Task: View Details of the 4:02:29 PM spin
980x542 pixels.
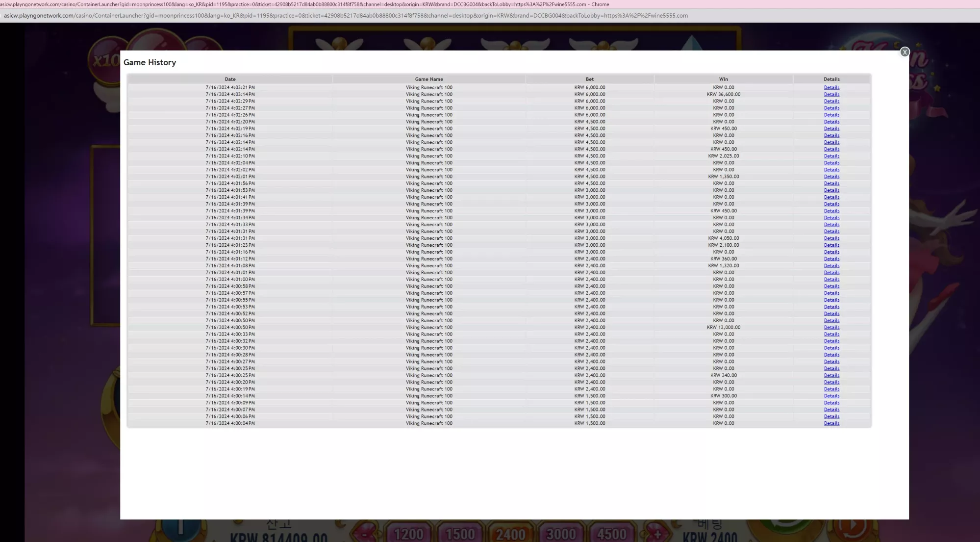Action: (x=831, y=101)
